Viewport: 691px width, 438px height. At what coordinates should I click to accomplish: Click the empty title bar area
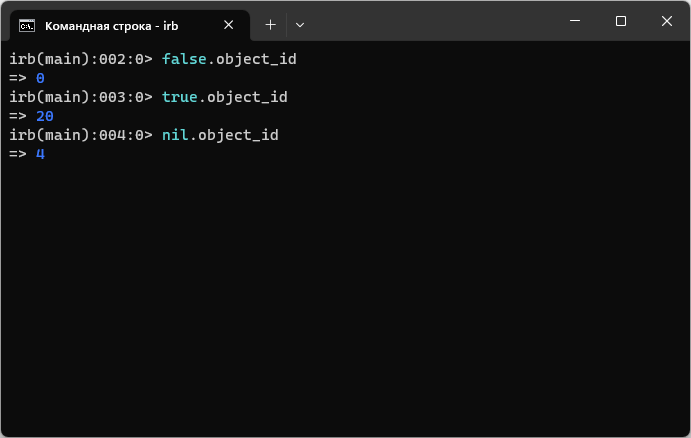[430, 22]
